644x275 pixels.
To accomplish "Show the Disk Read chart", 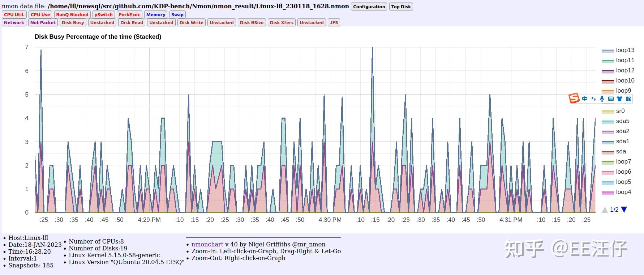I will tap(132, 22).
